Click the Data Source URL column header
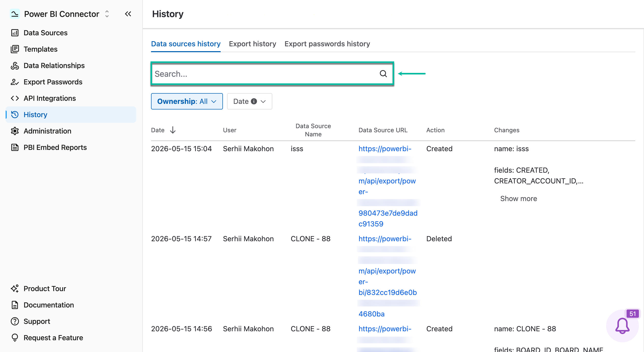Viewport: 644px width, 352px height. 383,130
